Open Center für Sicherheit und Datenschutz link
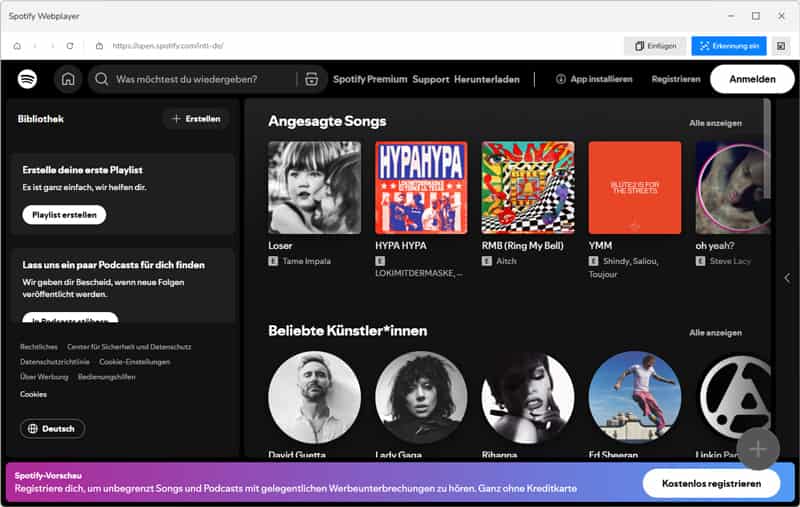This screenshot has width=800, height=507. (x=129, y=347)
